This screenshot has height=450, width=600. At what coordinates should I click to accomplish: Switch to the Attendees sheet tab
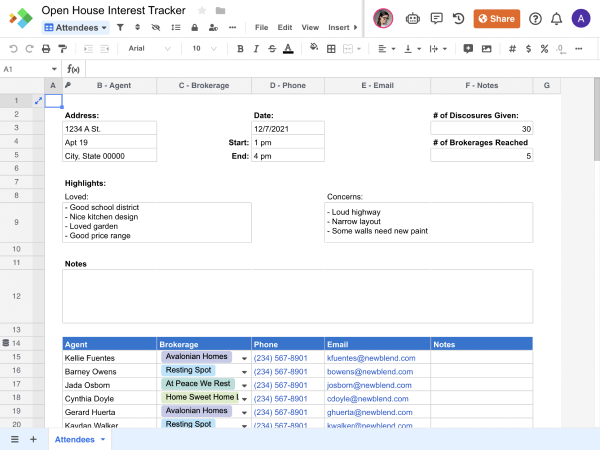pos(75,439)
